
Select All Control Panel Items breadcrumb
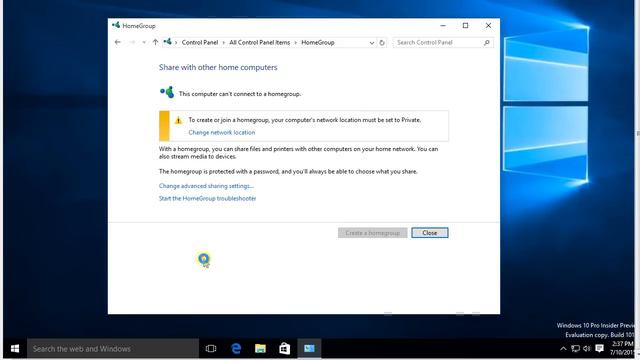(260, 42)
